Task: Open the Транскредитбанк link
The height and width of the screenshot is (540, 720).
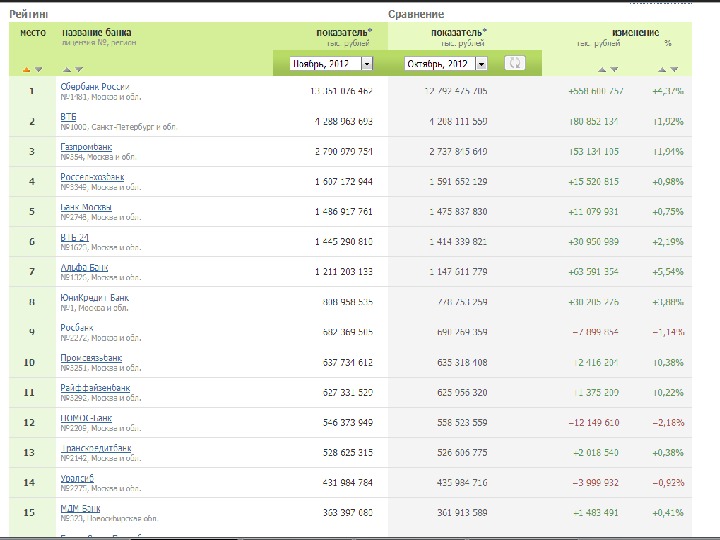Action: point(96,448)
